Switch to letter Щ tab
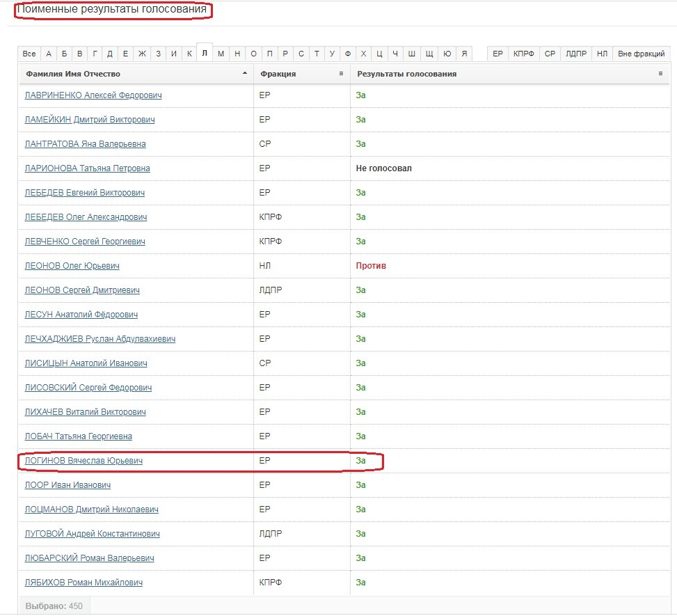This screenshot has height=616, width=677. [429, 54]
